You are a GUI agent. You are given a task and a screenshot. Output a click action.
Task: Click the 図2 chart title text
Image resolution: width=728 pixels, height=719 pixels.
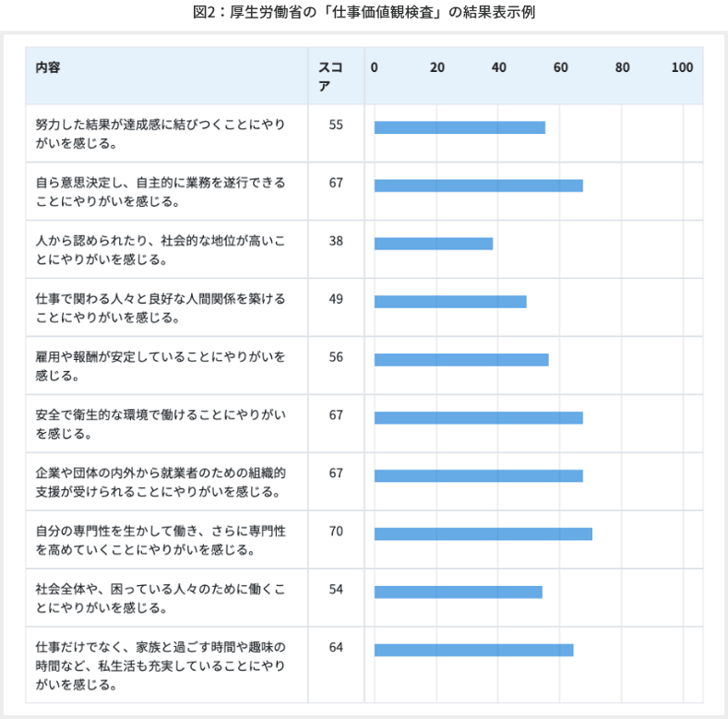[x=364, y=13]
